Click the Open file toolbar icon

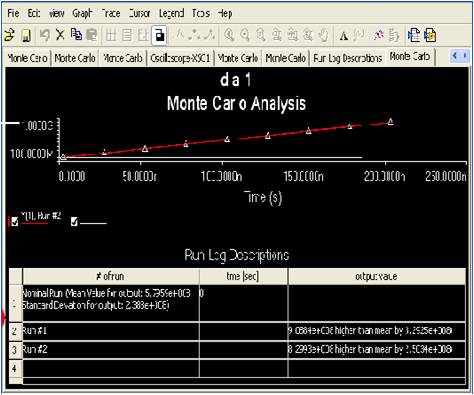point(9,35)
